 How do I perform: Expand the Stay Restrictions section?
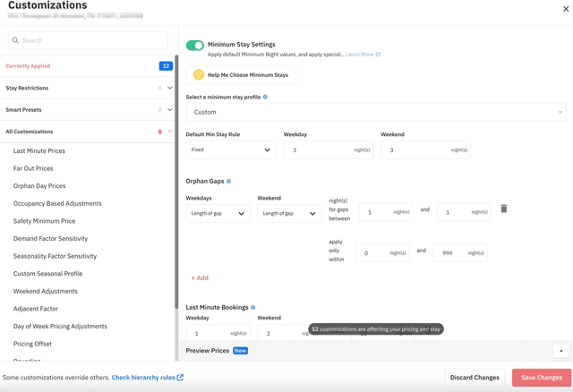pyautogui.click(x=170, y=88)
